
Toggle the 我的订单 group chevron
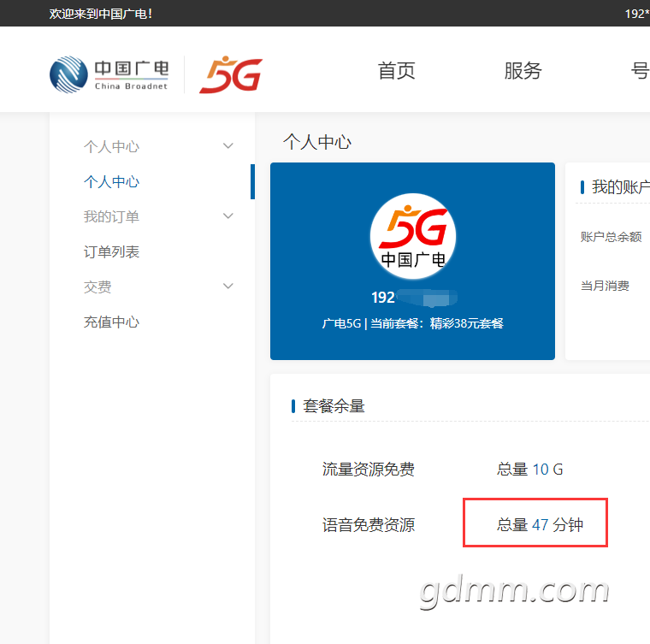click(x=227, y=216)
